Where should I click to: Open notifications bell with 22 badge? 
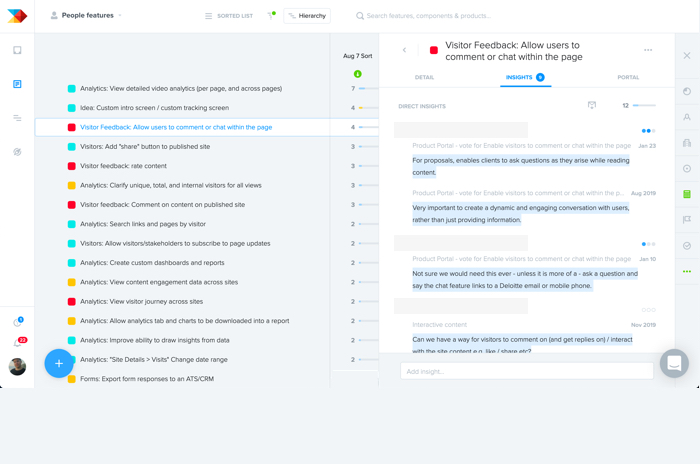[x=18, y=343]
